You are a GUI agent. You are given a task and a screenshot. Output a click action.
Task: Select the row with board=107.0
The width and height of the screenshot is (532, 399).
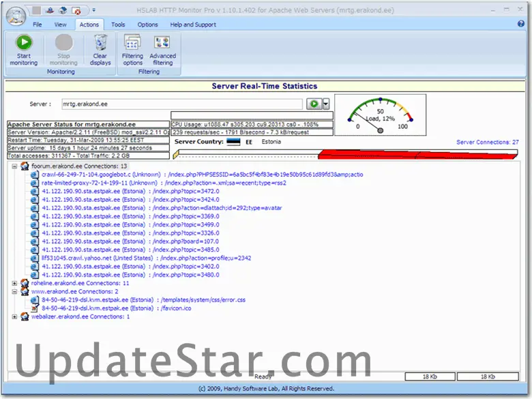click(130, 241)
